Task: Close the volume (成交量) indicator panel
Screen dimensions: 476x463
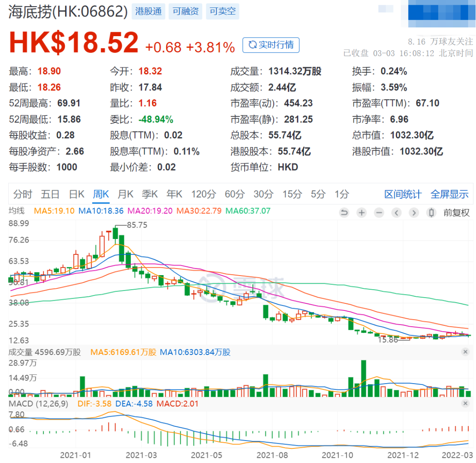Action: 465,352
